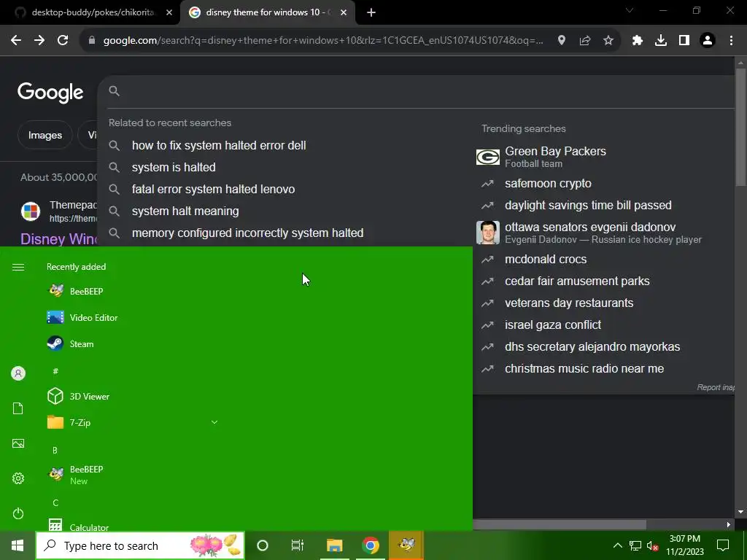Open Pictures from Start menu sidebar
747x560 pixels.
18,443
